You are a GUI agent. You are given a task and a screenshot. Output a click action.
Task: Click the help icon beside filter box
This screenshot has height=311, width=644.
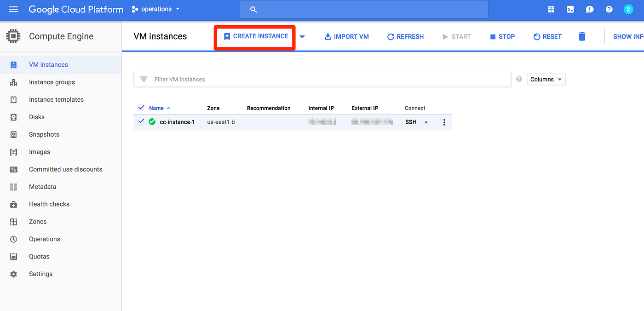point(519,79)
